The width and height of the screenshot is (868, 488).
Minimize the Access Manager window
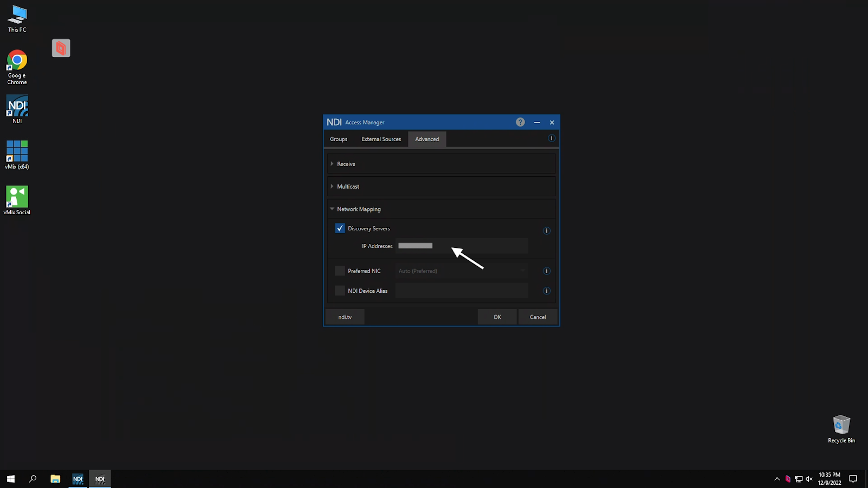(x=537, y=123)
